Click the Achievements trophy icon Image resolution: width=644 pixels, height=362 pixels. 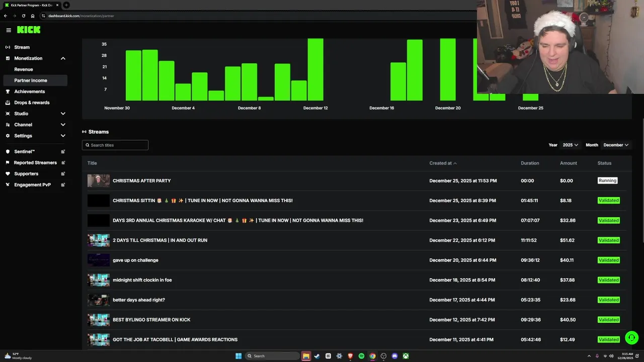[x=8, y=92]
